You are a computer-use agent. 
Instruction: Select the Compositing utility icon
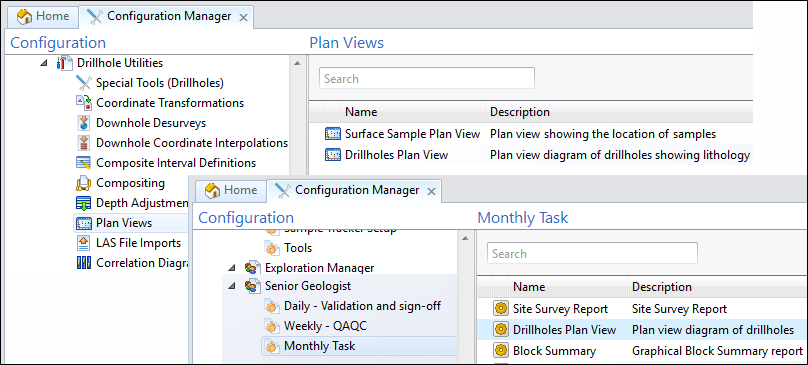83,183
